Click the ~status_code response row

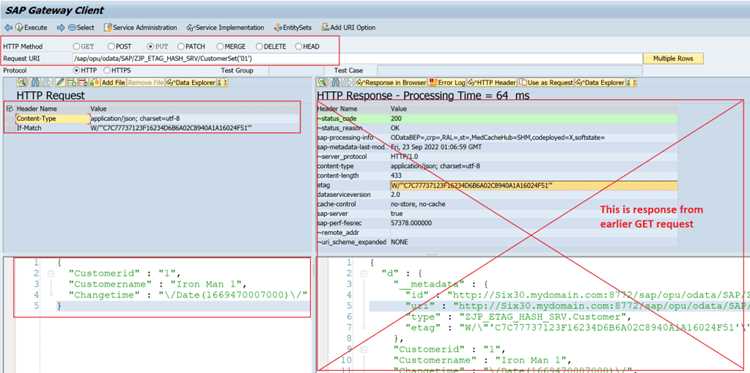496,119
